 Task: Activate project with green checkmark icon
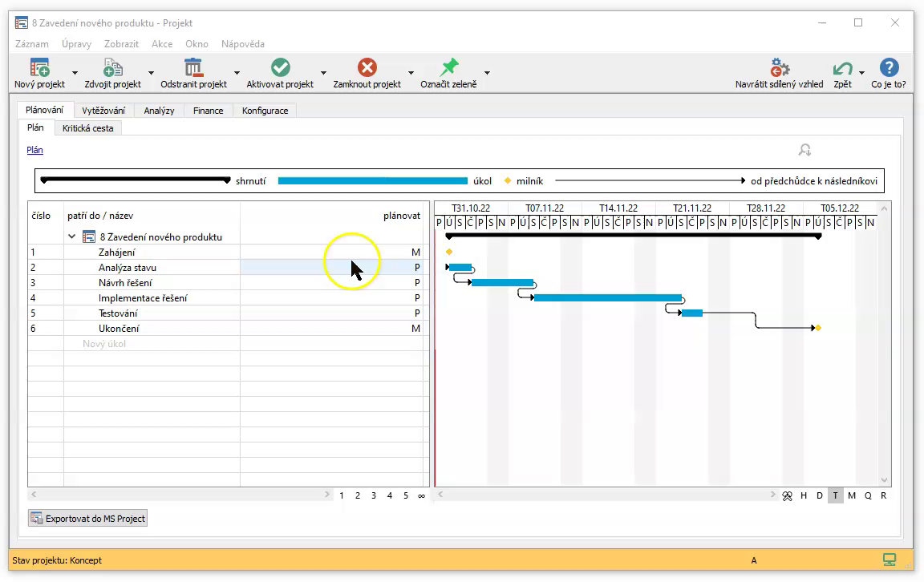(280, 68)
